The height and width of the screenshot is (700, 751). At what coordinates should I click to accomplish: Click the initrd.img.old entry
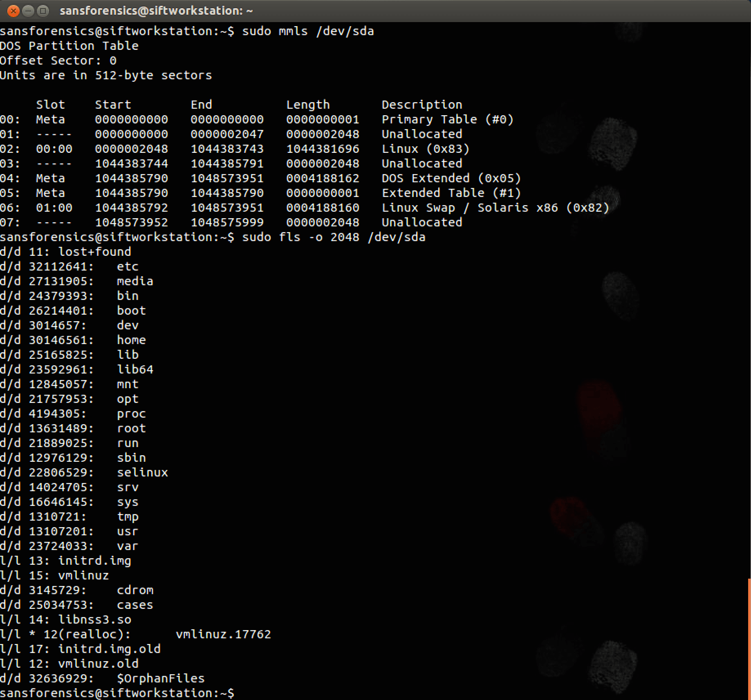(108, 649)
